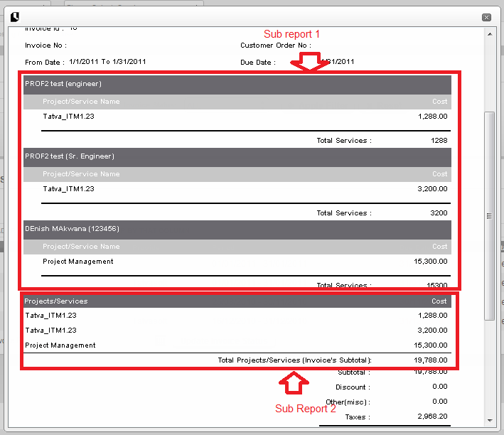The height and width of the screenshot is (435, 504).
Task: Click the invoice subtotal value '19,788.00'
Action: pos(430,360)
